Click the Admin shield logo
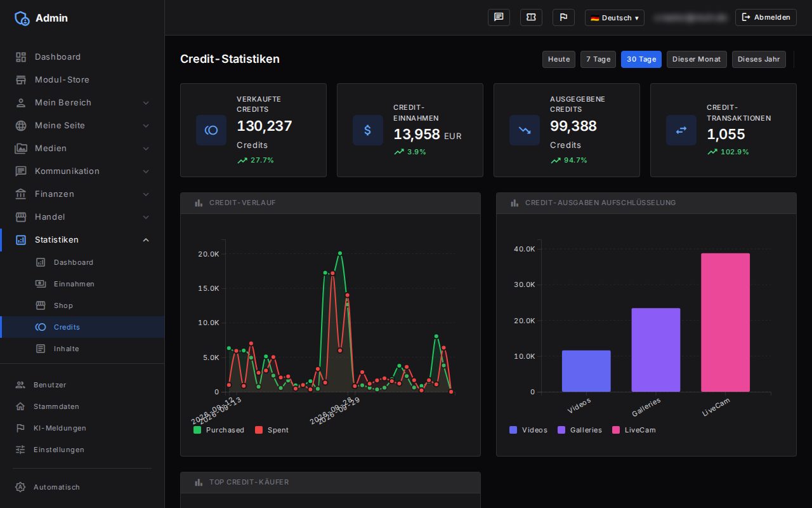 pos(22,18)
